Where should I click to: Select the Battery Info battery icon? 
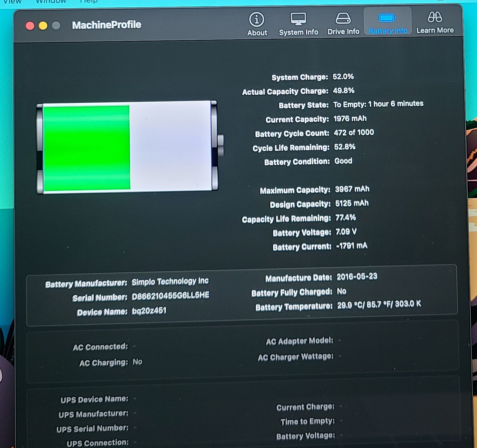tap(387, 18)
